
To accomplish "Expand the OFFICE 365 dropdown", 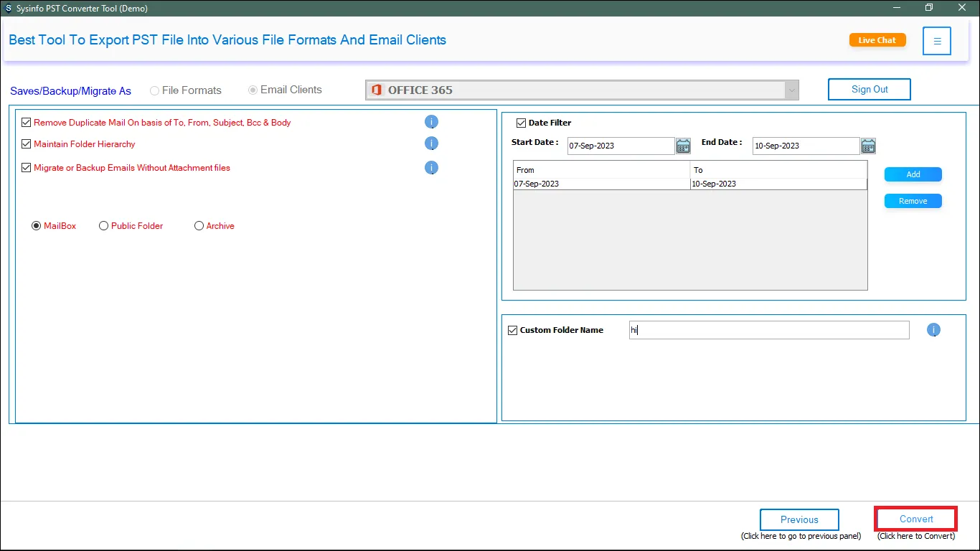I will pyautogui.click(x=791, y=90).
